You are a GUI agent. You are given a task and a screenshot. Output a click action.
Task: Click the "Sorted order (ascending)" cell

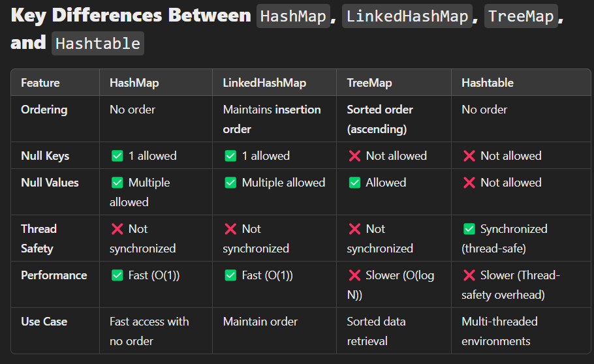point(380,119)
